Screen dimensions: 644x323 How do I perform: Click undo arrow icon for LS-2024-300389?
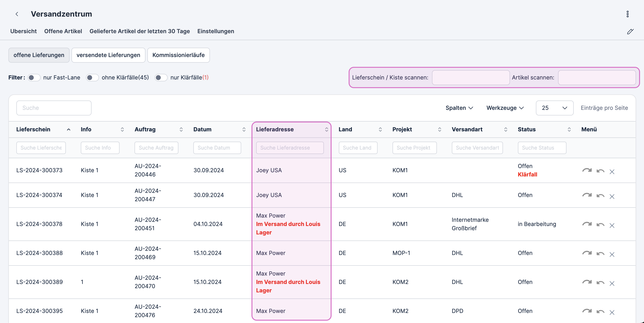pyautogui.click(x=600, y=283)
